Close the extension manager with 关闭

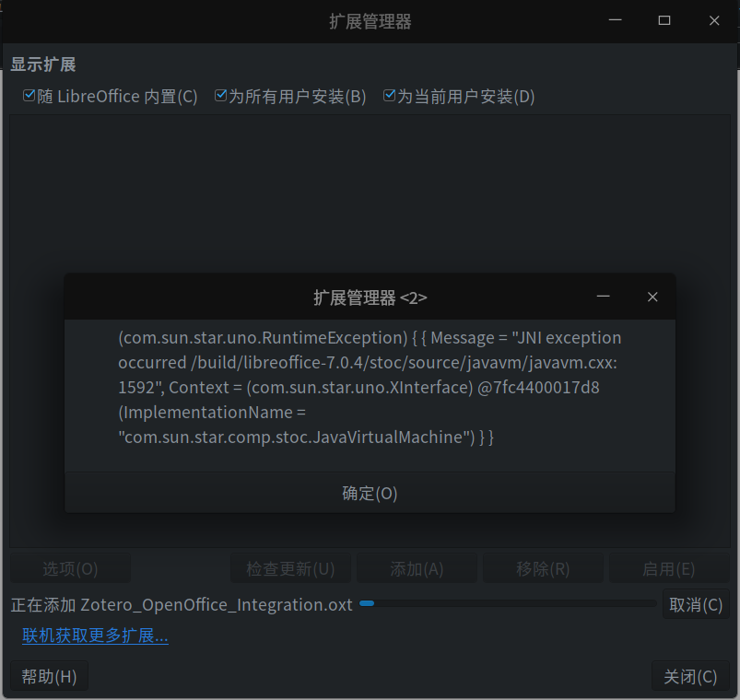[x=689, y=675]
